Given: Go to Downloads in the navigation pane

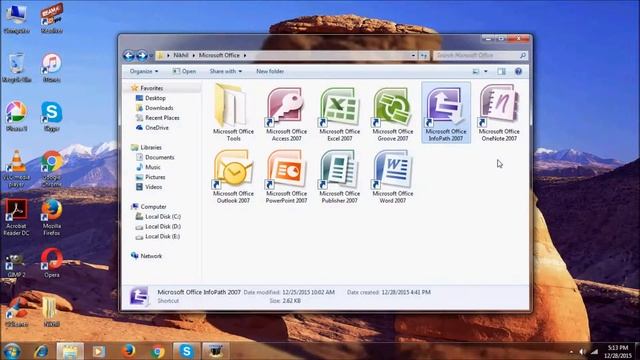Looking at the screenshot, I should pos(159,108).
